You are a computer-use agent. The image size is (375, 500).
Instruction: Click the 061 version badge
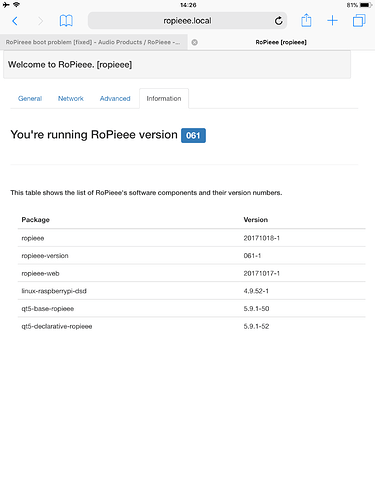coord(193,135)
